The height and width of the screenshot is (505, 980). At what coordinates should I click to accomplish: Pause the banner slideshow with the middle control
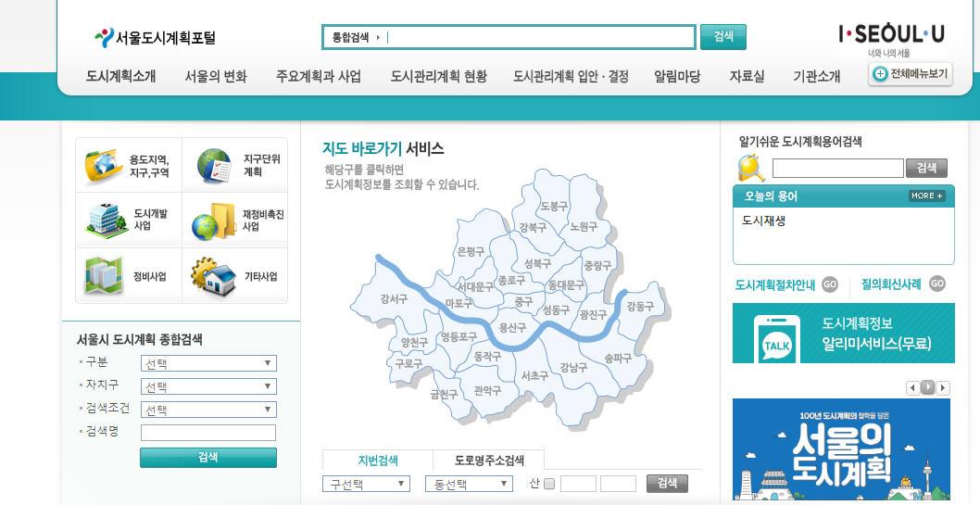[927, 387]
